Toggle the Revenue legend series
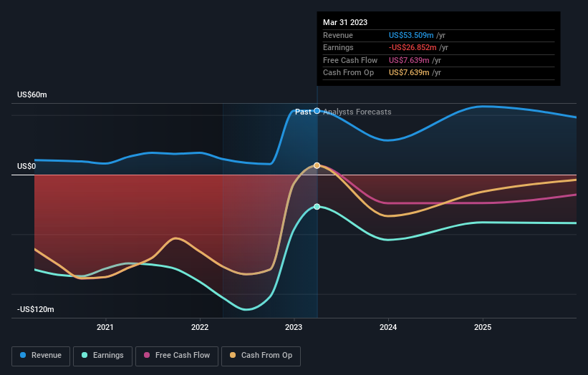This screenshot has height=375, width=588. pyautogui.click(x=41, y=356)
